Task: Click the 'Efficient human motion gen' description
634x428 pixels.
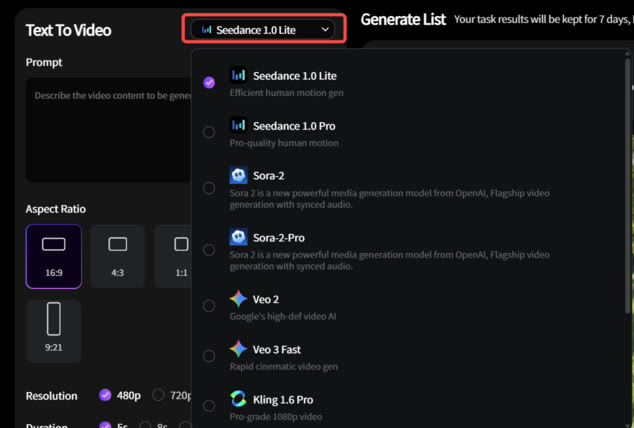Action: [x=286, y=93]
